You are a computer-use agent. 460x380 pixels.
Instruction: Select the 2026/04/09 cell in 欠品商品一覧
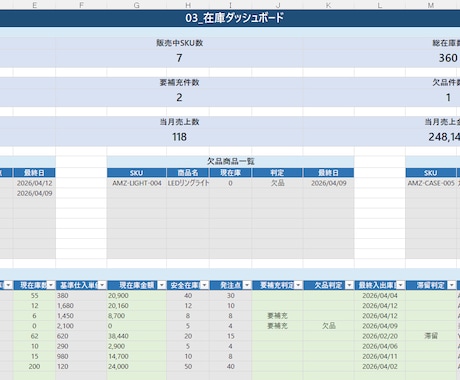pyautogui.click(x=328, y=183)
